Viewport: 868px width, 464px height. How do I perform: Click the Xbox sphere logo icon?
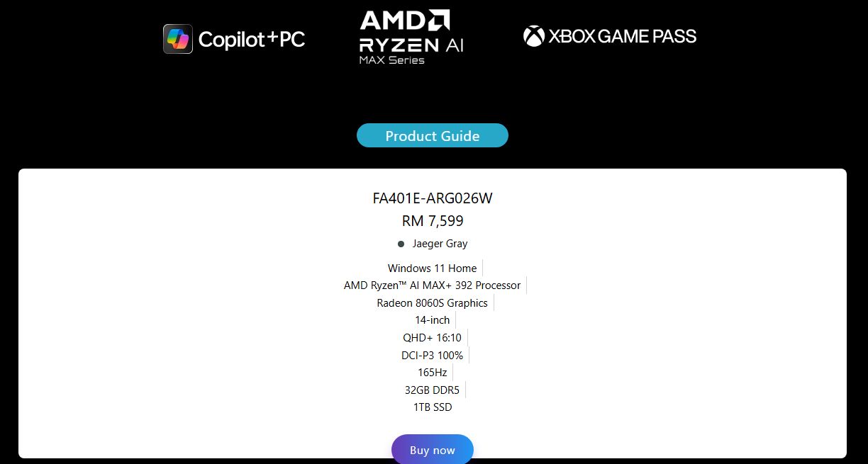pyautogui.click(x=534, y=36)
